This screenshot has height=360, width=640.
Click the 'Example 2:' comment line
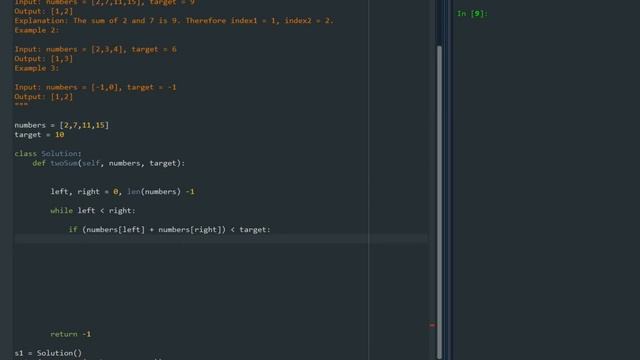tap(37, 30)
